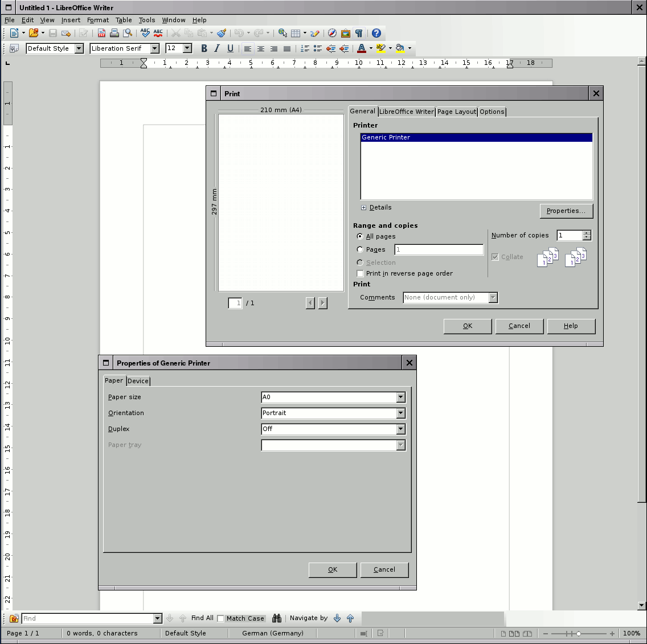The image size is (647, 644).
Task: Click the Find All button
Action: 202,618
